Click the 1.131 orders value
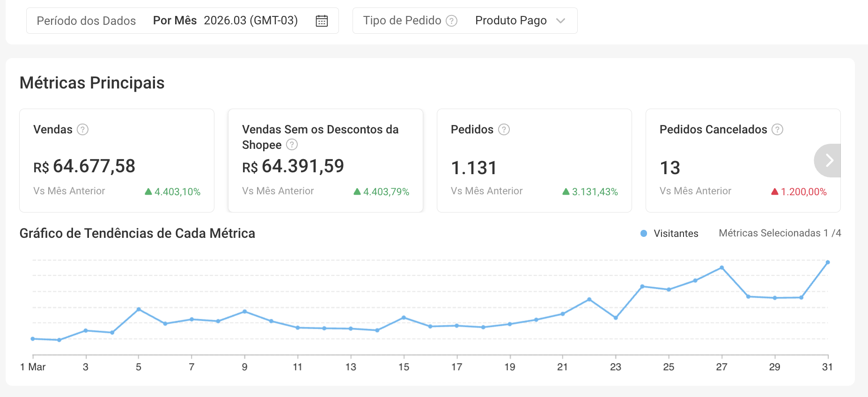The width and height of the screenshot is (868, 397). 474,168
